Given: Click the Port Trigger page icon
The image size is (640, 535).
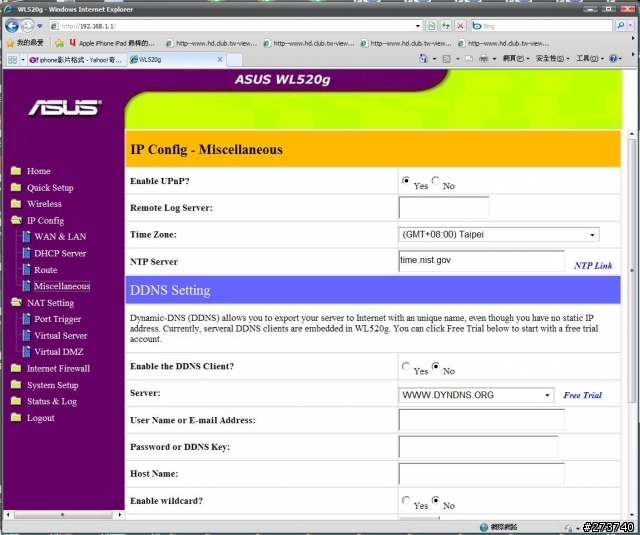Looking at the screenshot, I should 27,319.
